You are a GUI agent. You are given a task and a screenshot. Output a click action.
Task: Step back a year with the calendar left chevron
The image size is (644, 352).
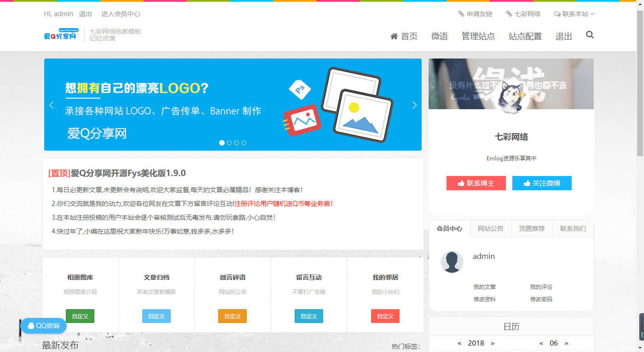click(459, 343)
